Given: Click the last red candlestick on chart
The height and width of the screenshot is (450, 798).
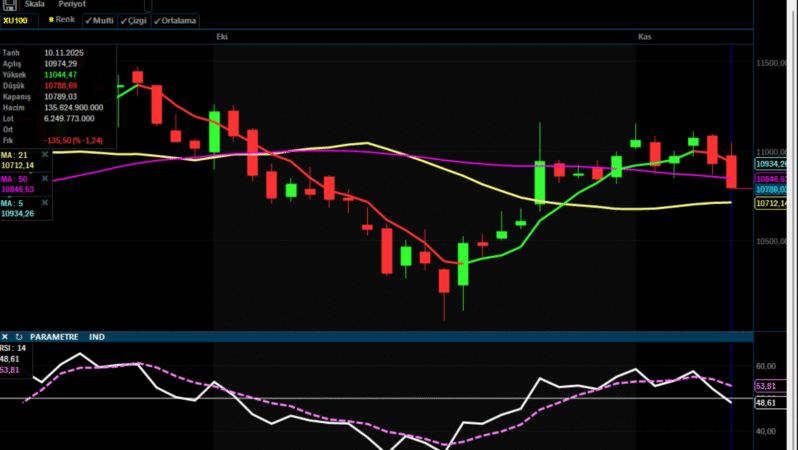Looking at the screenshot, I should pos(732,170).
